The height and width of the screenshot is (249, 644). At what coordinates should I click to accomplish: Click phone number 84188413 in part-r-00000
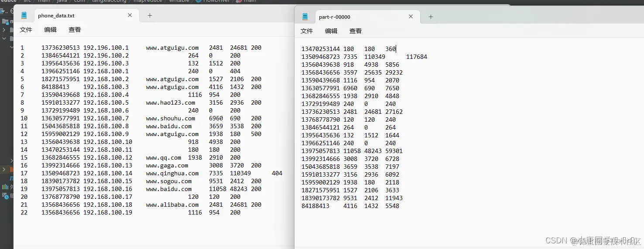click(315, 206)
